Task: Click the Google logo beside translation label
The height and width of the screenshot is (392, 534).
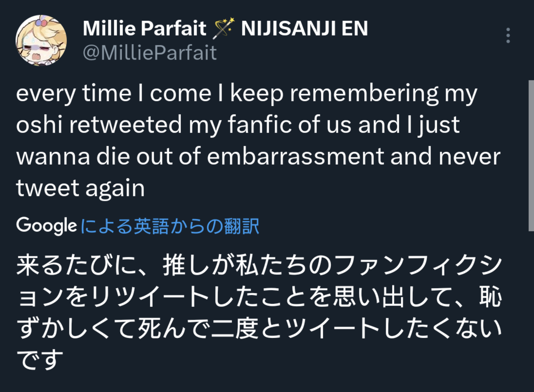Action: 46,226
